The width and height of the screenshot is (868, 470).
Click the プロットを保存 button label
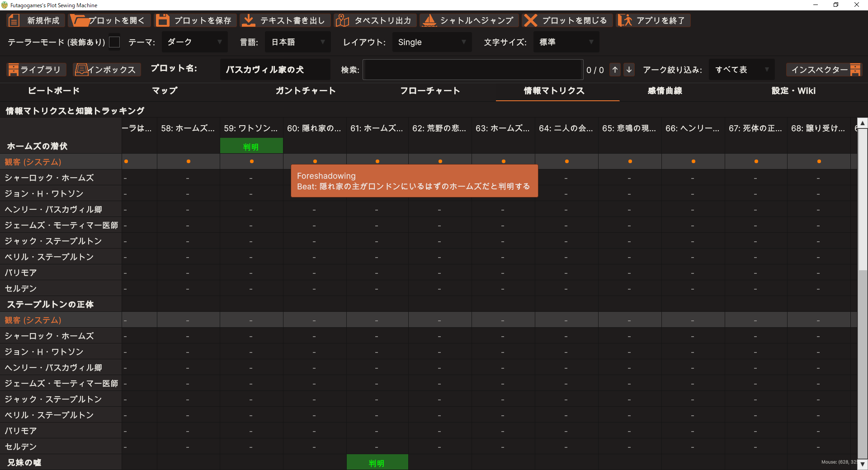203,21
